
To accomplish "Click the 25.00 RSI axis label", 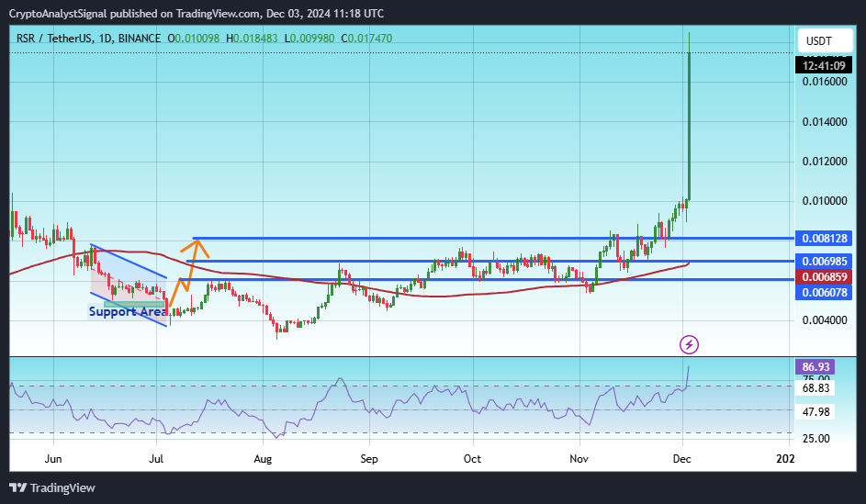I will (815, 438).
